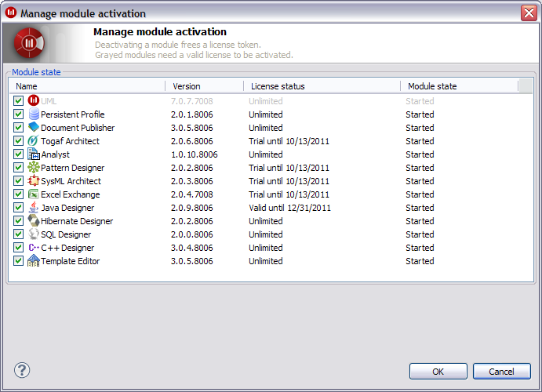This screenshot has width=542, height=392.
Task: Click the Started state of Template Editor
Action: [420, 261]
